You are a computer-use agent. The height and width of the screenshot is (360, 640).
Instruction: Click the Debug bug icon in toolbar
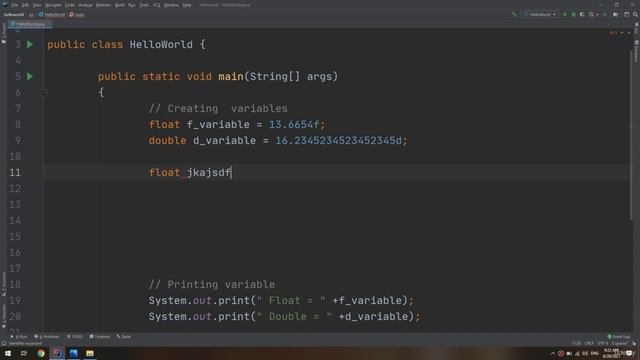[x=573, y=14]
